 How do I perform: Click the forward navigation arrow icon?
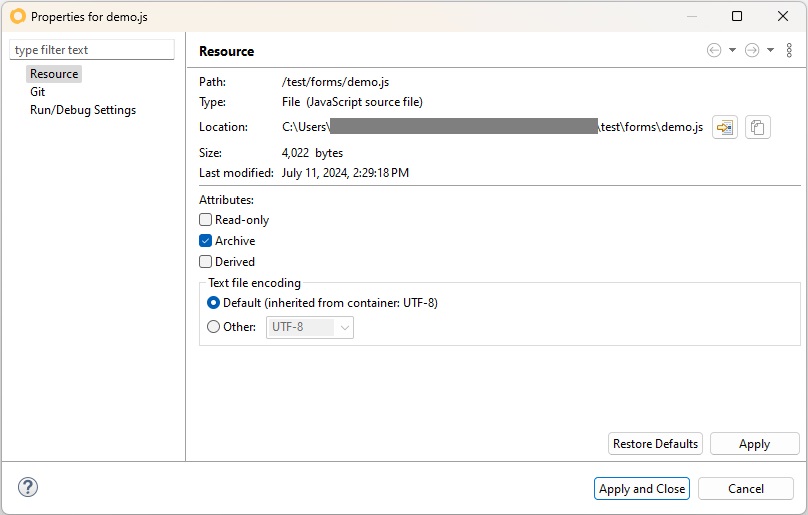[x=752, y=51]
